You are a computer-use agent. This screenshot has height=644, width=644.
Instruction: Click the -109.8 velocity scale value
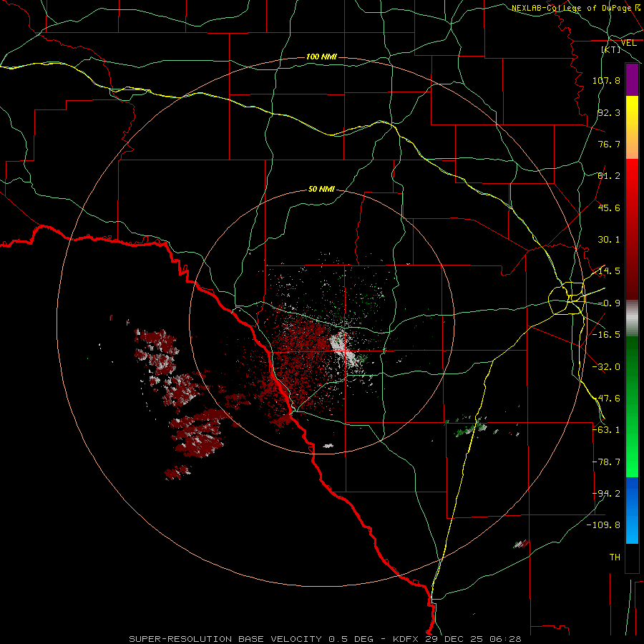point(604,525)
